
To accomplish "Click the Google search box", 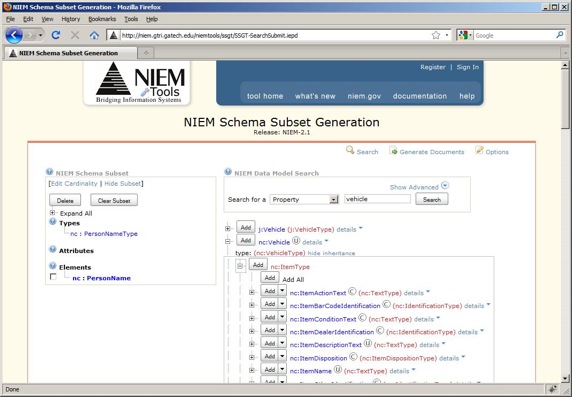I will (x=514, y=35).
